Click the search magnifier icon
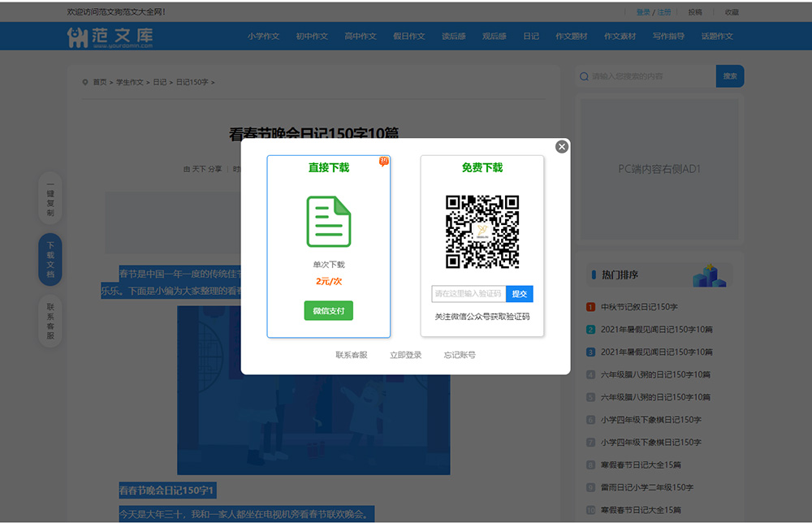812x523 pixels. pos(584,76)
